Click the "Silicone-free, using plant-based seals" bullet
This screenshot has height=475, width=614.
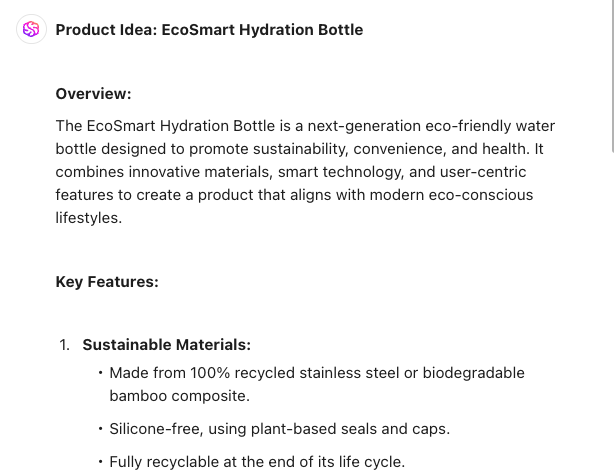tap(279, 429)
